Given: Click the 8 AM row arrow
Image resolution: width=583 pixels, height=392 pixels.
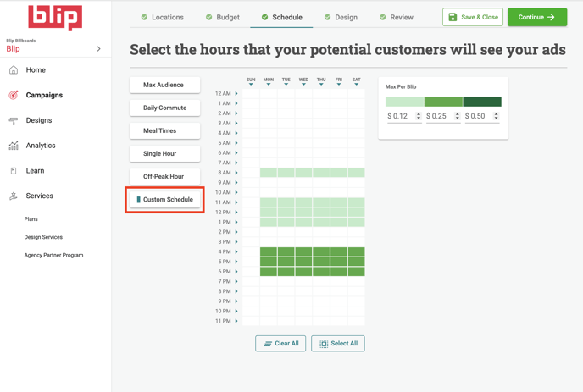Looking at the screenshot, I should coord(236,173).
